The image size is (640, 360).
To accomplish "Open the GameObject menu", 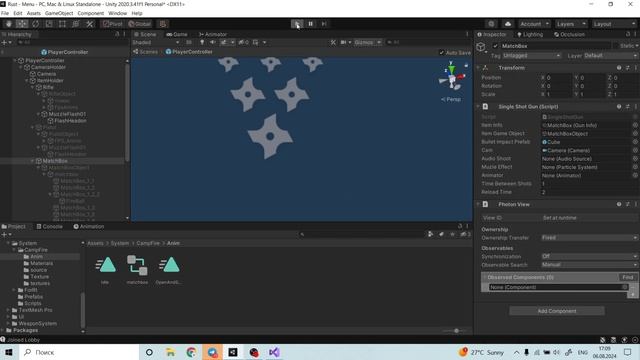I will click(x=59, y=13).
